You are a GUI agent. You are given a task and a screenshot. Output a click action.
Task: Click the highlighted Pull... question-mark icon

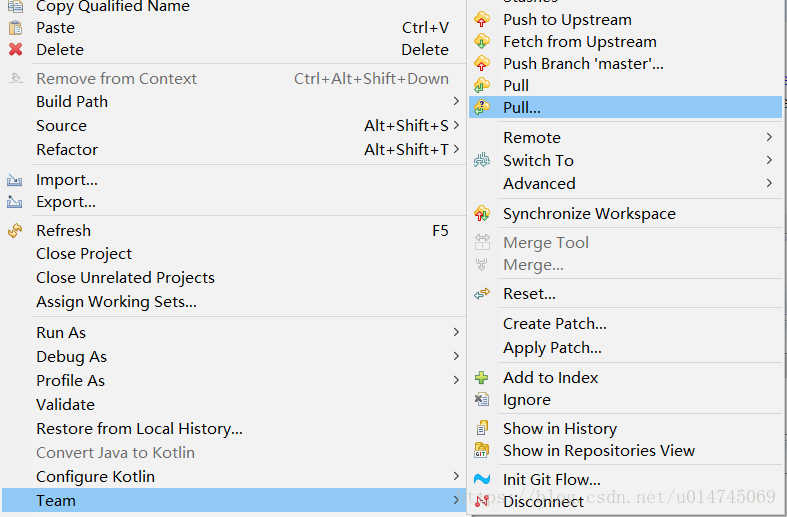(x=482, y=107)
